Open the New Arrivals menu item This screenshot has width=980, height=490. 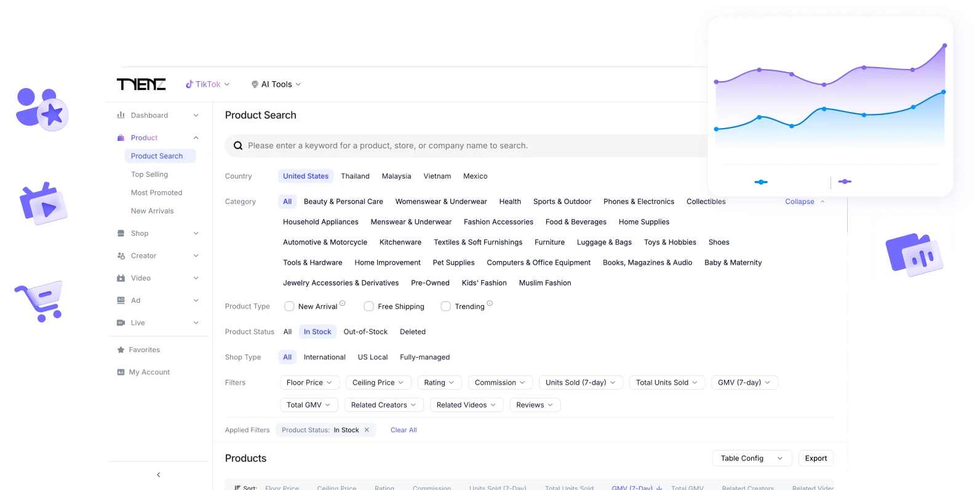click(x=153, y=211)
